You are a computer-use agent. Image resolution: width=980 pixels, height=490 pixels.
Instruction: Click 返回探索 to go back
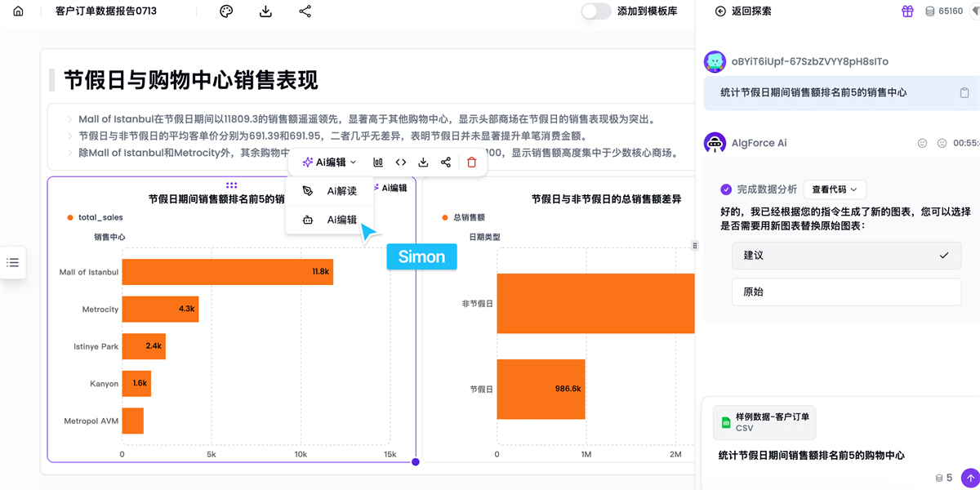click(742, 11)
